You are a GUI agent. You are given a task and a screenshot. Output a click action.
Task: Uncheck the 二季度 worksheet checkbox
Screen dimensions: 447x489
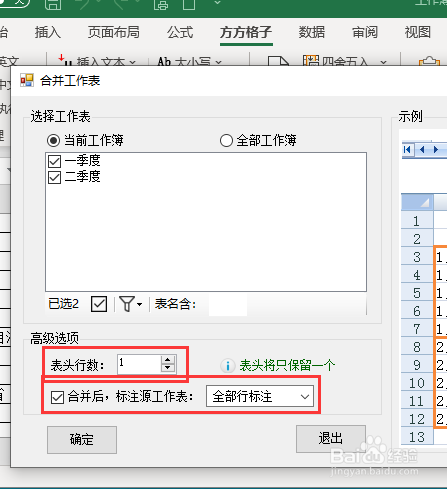54,177
